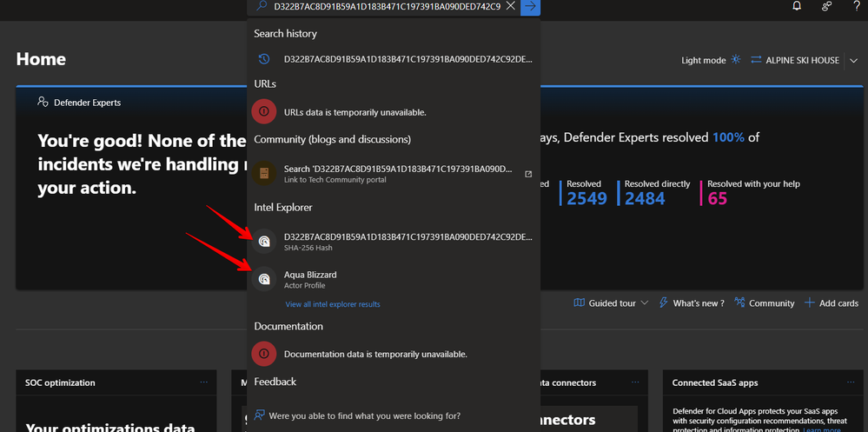The width and height of the screenshot is (868, 432).
Task: Click the search history clock icon
Action: click(264, 59)
